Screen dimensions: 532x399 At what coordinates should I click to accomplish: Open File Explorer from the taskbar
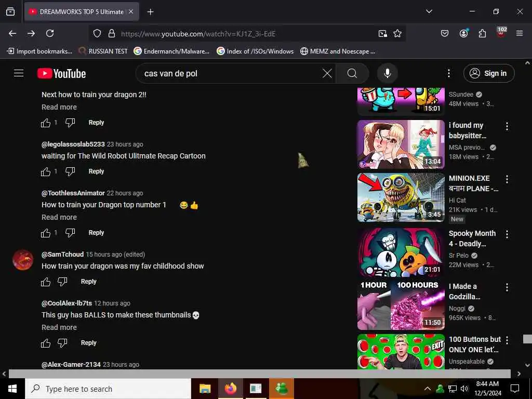pyautogui.click(x=205, y=389)
